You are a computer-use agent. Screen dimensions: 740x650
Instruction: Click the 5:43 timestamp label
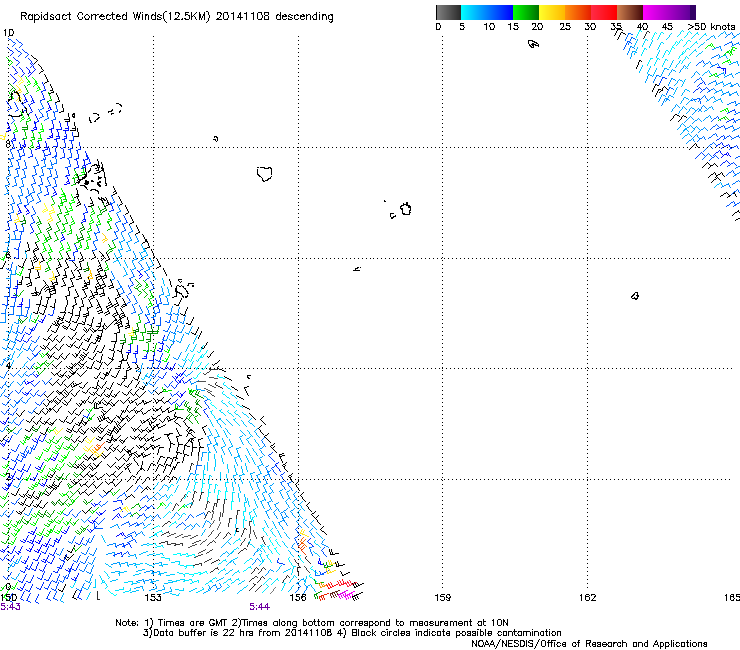[x=10, y=607]
